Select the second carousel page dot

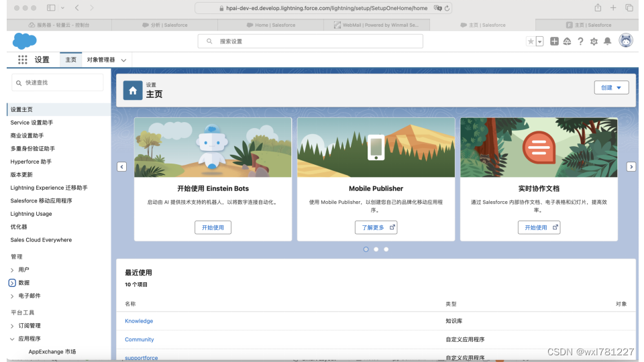tap(376, 249)
